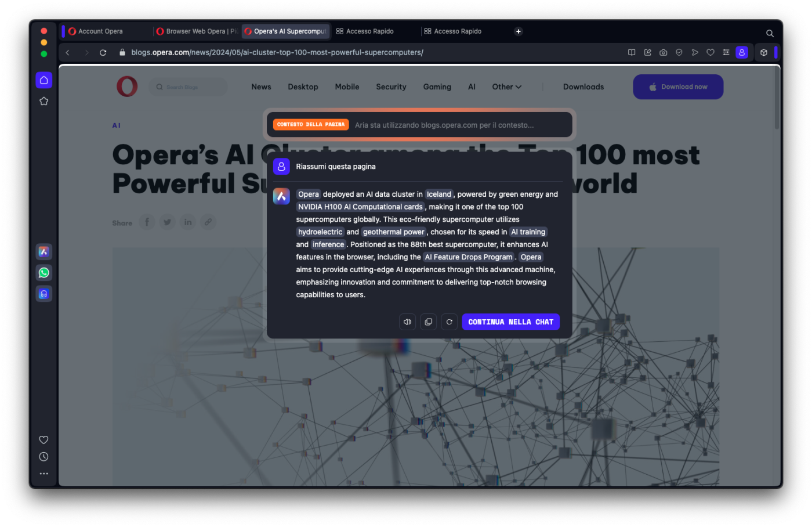The width and height of the screenshot is (812, 527).
Task: Switch to the Browser Web Opera tab
Action: [197, 31]
